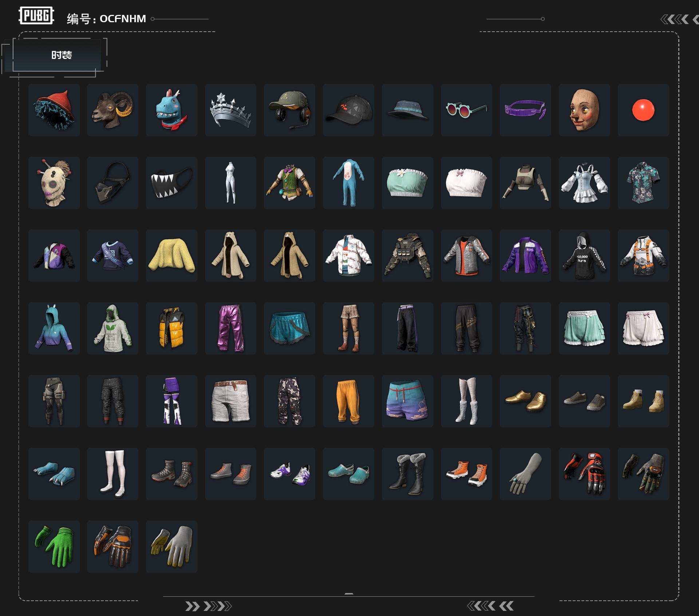Click the red clown nose item
699x616 pixels.
click(x=643, y=110)
